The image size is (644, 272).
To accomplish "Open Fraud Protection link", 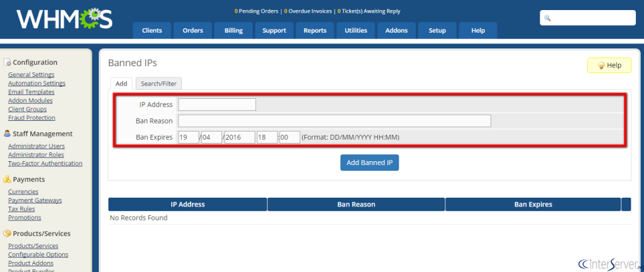I will pyautogui.click(x=31, y=118).
